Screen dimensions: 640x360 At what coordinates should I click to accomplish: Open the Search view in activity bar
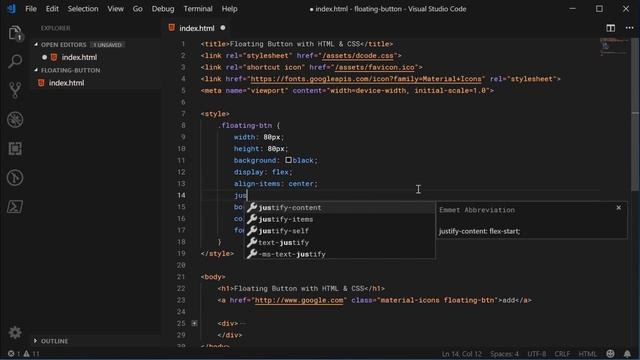coord(15,61)
